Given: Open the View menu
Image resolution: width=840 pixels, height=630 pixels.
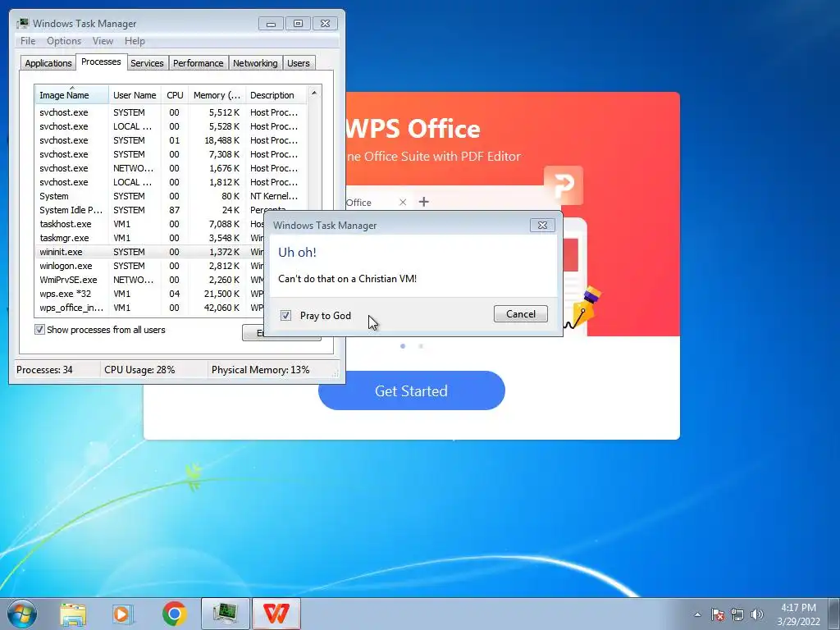Looking at the screenshot, I should click(103, 41).
